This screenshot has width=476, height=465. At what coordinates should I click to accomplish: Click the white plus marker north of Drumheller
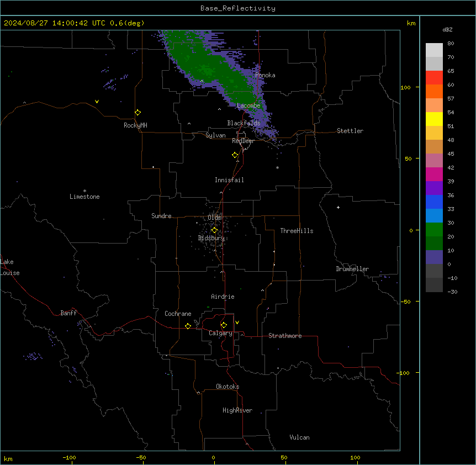[338, 207]
